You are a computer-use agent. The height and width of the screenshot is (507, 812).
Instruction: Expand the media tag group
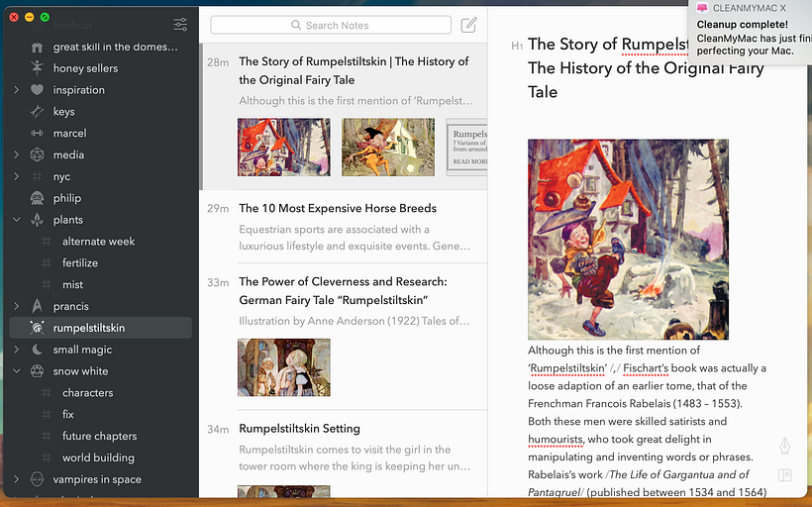[x=16, y=154]
